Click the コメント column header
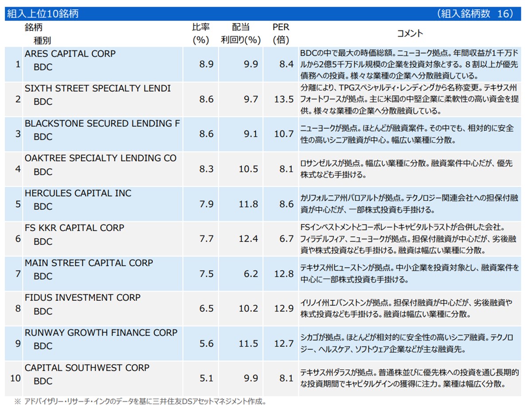The width and height of the screenshot is (532, 414). pos(410,34)
